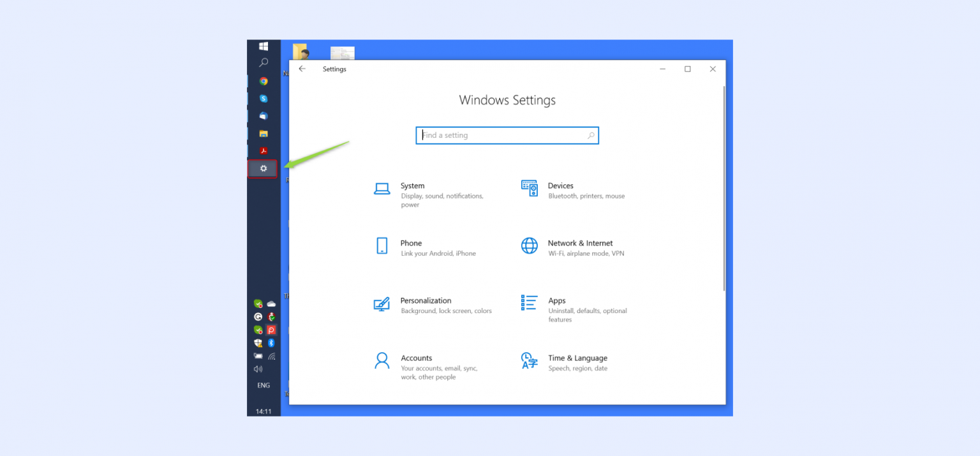
Task: Launch Skype from the taskbar
Action: coord(264,99)
